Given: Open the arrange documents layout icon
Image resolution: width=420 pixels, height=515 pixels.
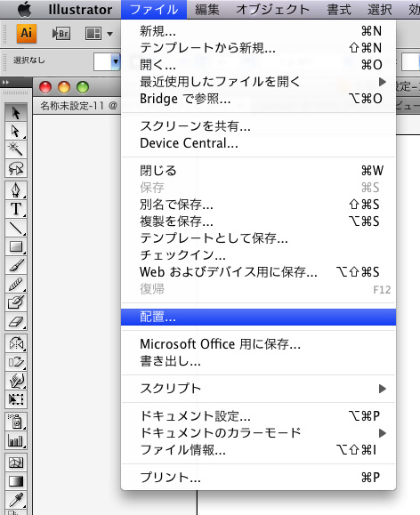Looking at the screenshot, I should coord(93,34).
